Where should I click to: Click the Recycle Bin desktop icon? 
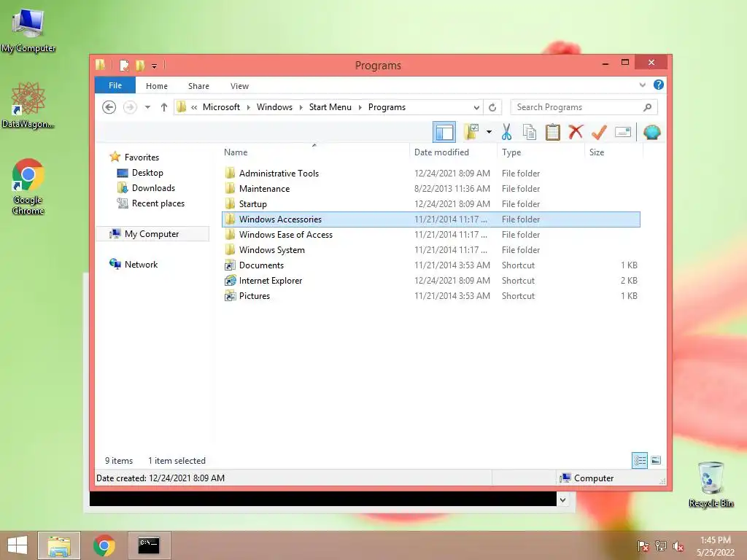point(711,484)
